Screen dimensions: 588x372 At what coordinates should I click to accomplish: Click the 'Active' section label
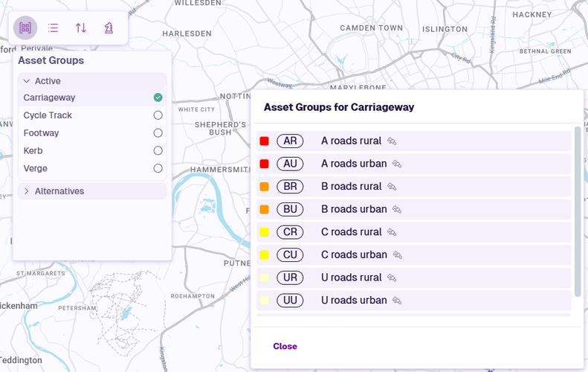(48, 81)
